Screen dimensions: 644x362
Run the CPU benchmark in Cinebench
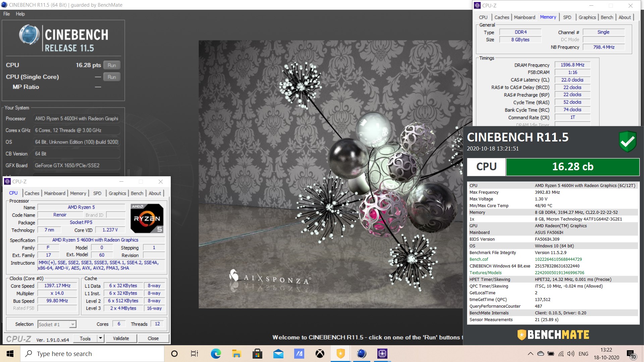click(x=112, y=65)
